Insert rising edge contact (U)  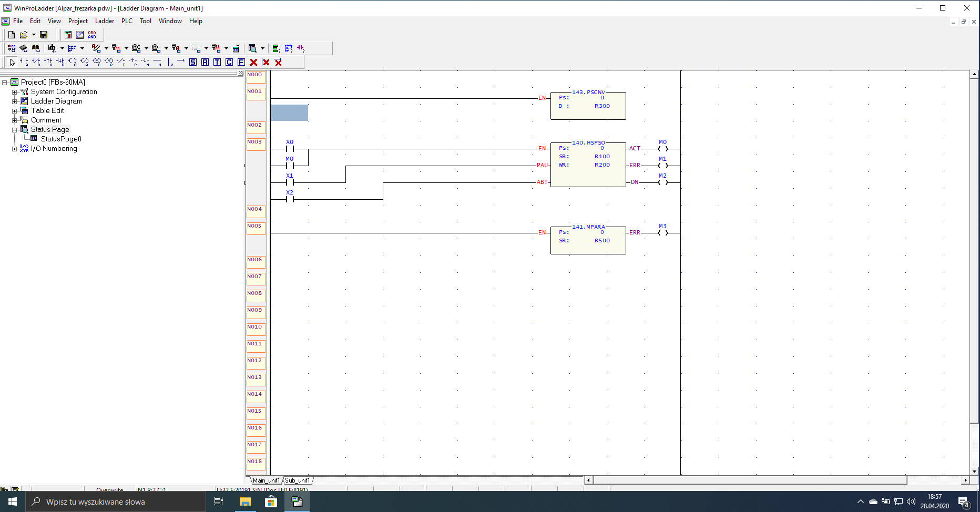(x=48, y=62)
